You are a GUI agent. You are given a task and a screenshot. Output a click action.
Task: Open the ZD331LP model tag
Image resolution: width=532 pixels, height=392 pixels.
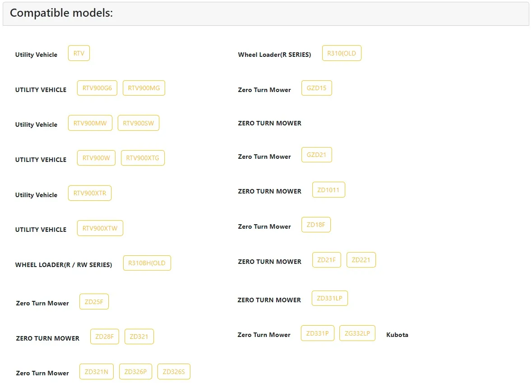pyautogui.click(x=329, y=298)
